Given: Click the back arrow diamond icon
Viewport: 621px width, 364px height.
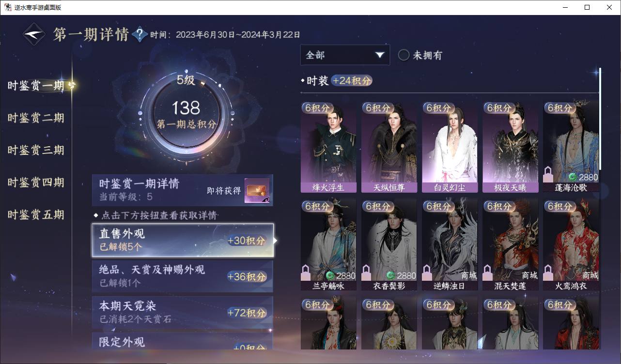Looking at the screenshot, I should click(x=34, y=34).
